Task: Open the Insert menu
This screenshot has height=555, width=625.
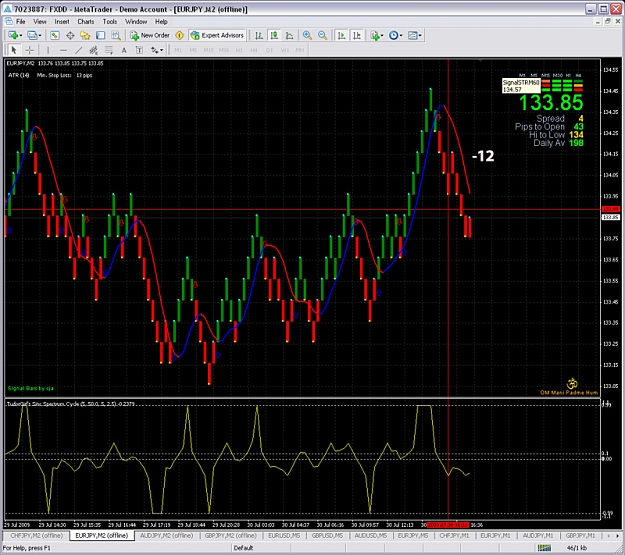Action: pyautogui.click(x=62, y=22)
